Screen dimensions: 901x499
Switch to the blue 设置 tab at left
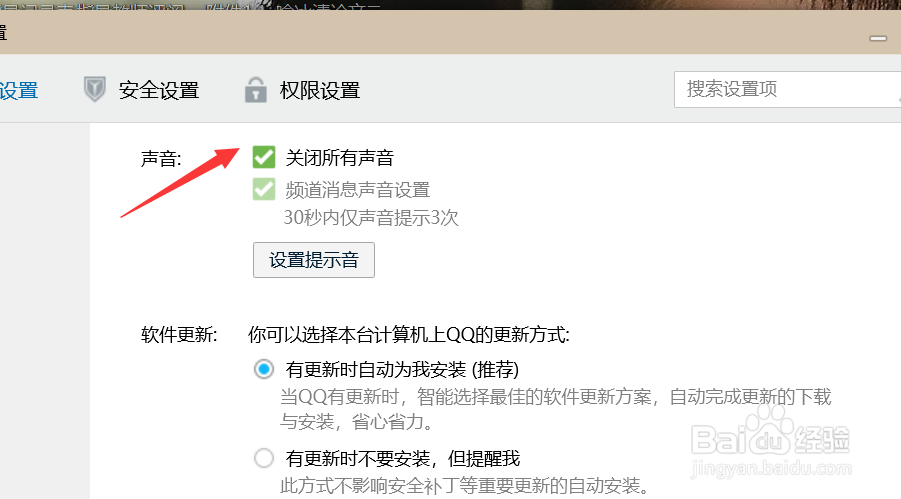19,91
